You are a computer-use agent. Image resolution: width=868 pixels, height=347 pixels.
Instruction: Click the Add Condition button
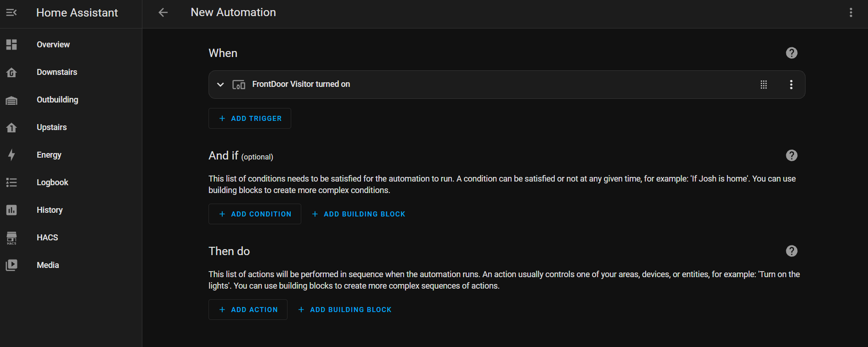[255, 214]
